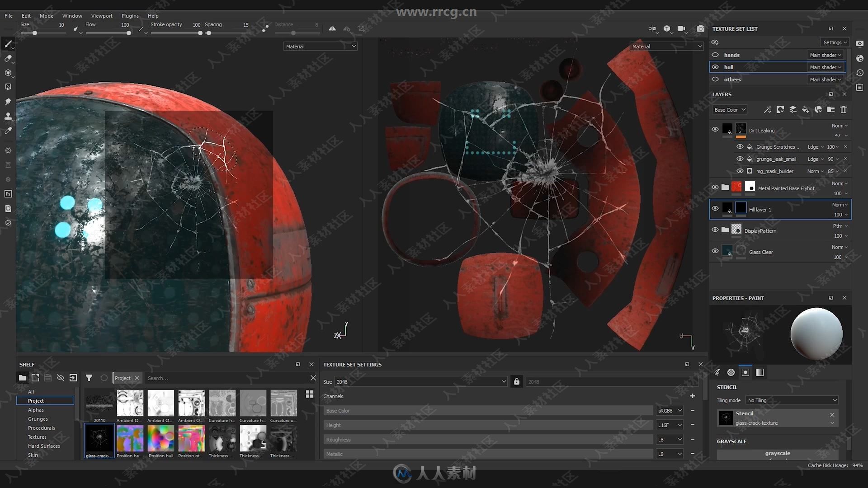Select Grunges category in Shelf
Image resolution: width=868 pixels, height=488 pixels.
click(38, 419)
